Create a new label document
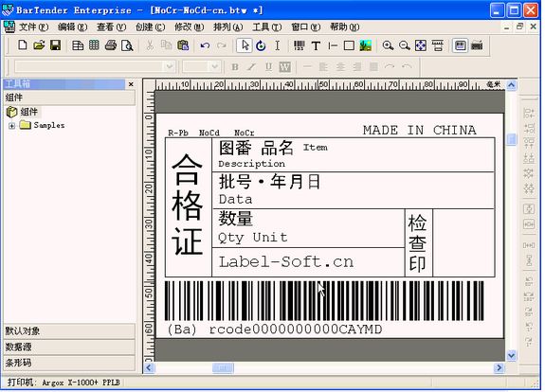This screenshot has height=392, width=545. [x=22, y=45]
